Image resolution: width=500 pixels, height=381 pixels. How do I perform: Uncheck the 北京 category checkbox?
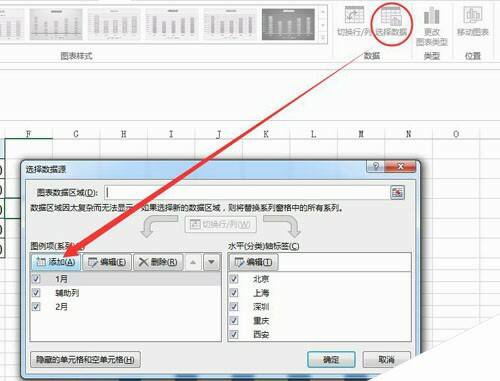click(234, 279)
